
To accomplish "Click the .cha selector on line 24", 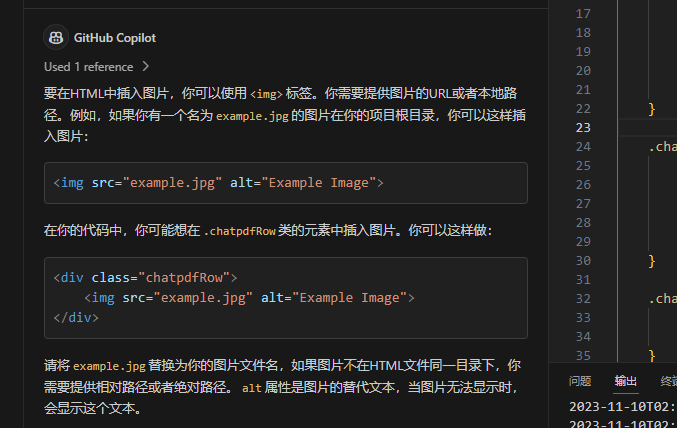I will 664,147.
